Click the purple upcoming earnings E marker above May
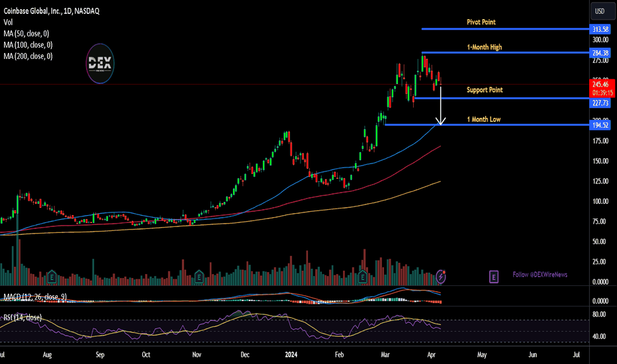The image size is (617, 364). [x=493, y=277]
